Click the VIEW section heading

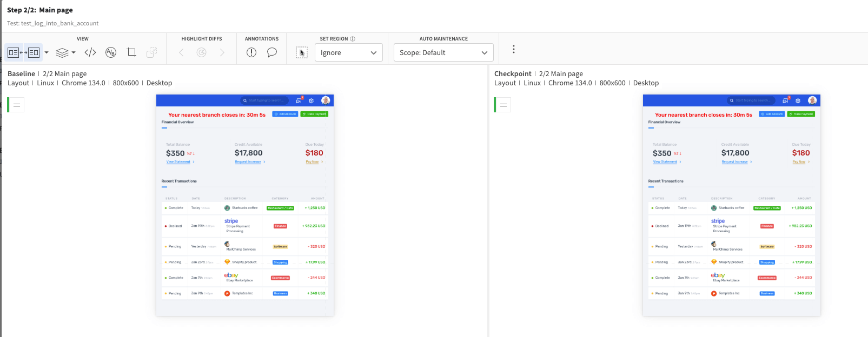click(83, 39)
